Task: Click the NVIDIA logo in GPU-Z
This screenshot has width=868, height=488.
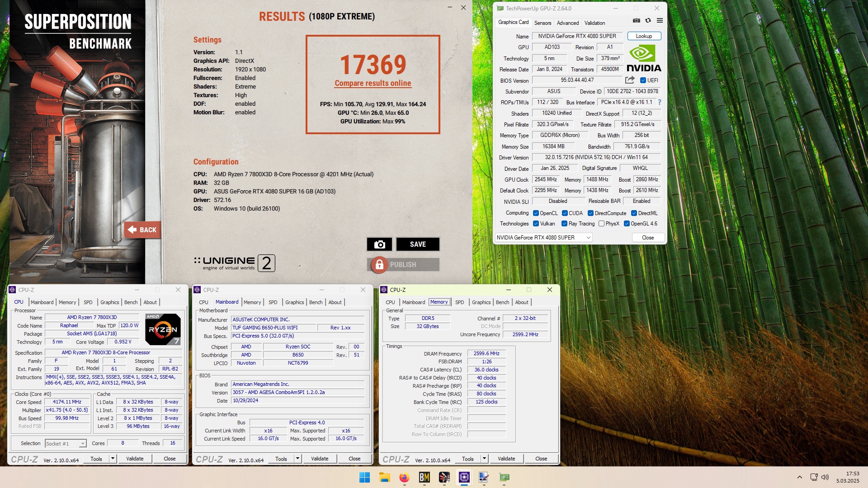Action: pyautogui.click(x=644, y=58)
